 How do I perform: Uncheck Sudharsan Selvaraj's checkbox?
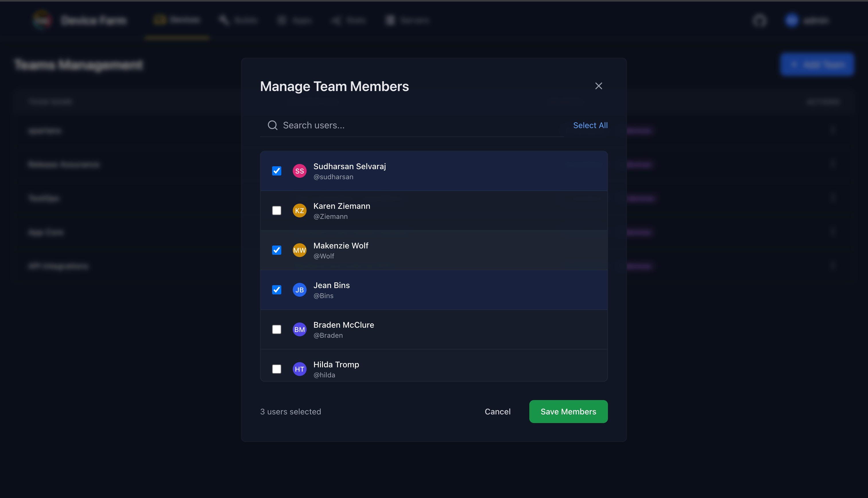(x=276, y=171)
